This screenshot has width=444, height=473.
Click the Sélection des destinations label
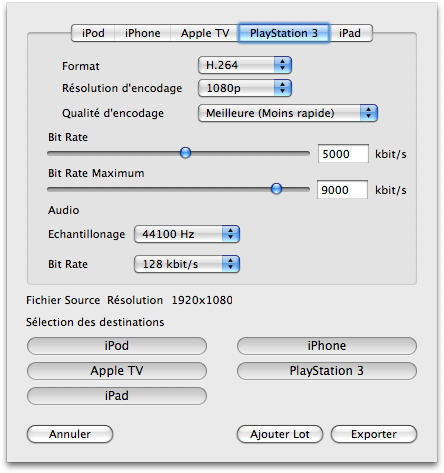click(95, 322)
